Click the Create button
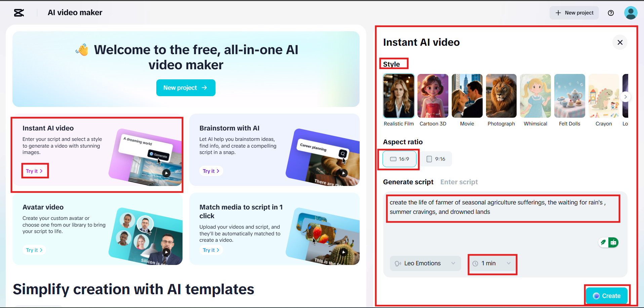 [606, 296]
